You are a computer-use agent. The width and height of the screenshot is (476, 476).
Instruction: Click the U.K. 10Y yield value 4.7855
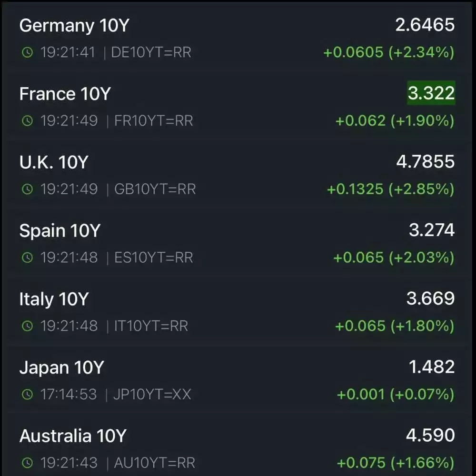[x=424, y=162]
